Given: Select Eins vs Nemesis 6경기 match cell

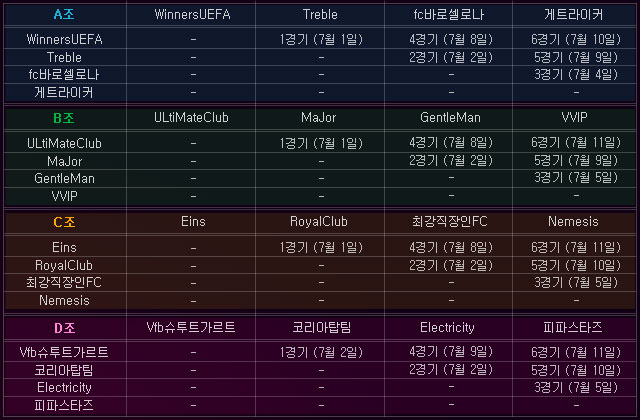Looking at the screenshot, I should point(573,247).
